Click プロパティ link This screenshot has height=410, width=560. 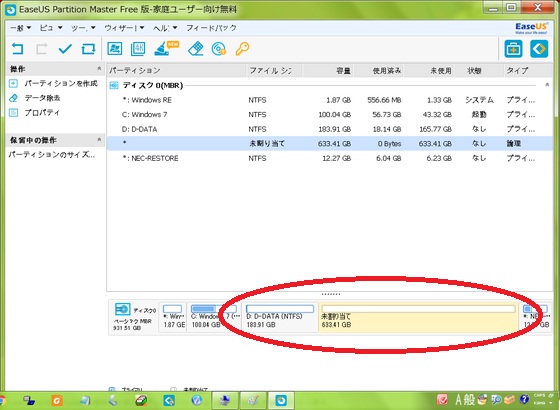[42, 112]
